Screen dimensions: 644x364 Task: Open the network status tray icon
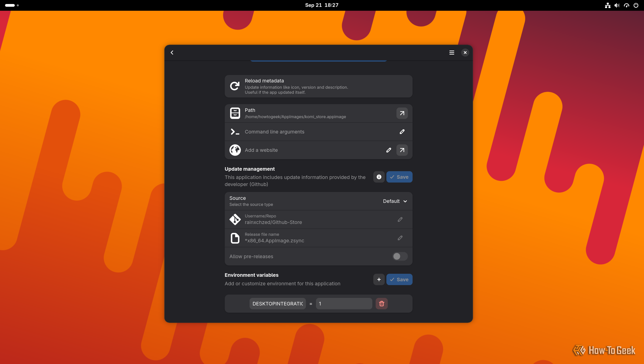[608, 5]
